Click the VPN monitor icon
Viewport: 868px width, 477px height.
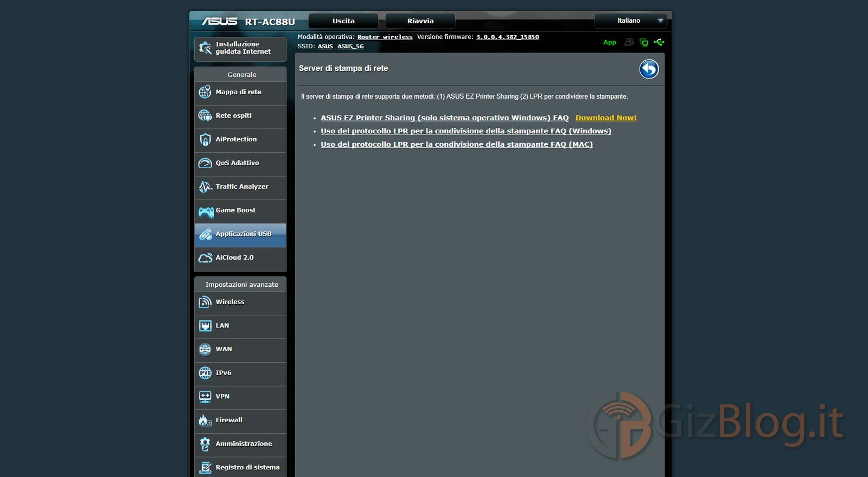[x=205, y=397]
